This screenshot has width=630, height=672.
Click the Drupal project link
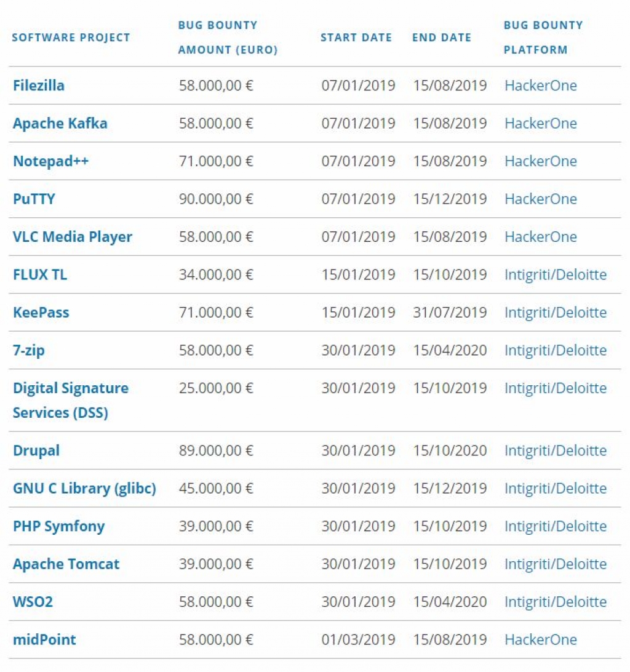point(36,450)
